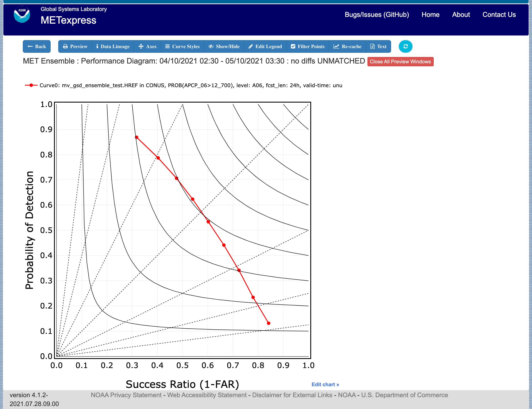The width and height of the screenshot is (532, 409).
Task: Open Bugs/Issues (GitHub) link
Action: (x=377, y=15)
